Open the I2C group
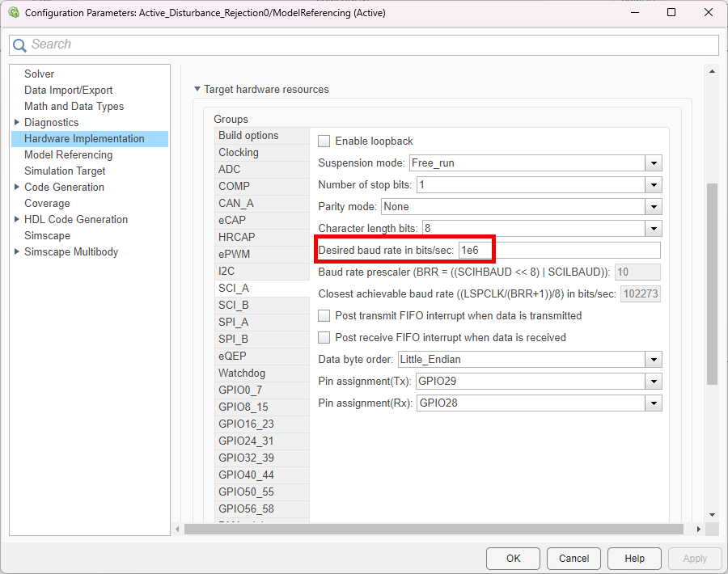728x574 pixels. (262, 272)
